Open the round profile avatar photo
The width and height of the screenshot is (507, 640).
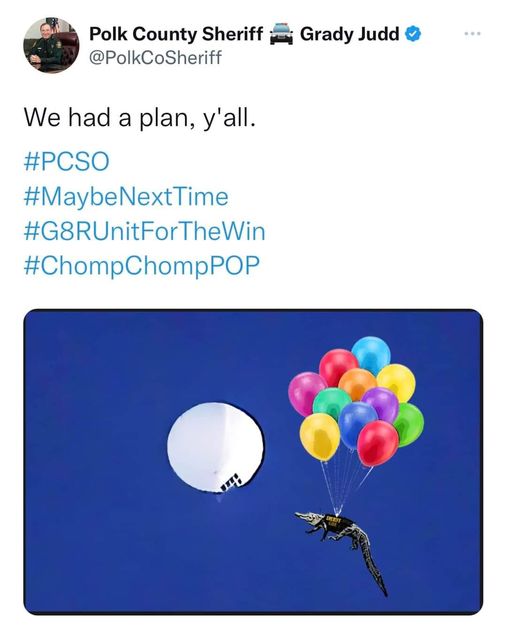tap(51, 45)
